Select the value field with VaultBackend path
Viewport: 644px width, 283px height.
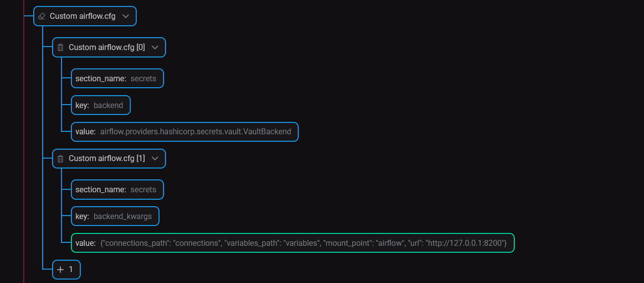(195, 132)
